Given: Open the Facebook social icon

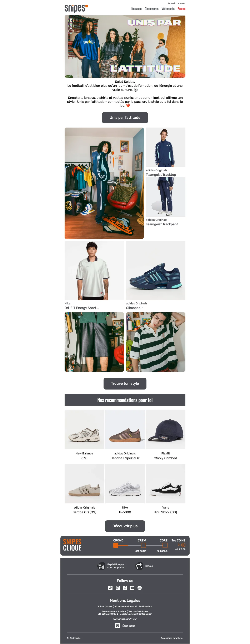Looking at the screenshot, I should 125,588.
